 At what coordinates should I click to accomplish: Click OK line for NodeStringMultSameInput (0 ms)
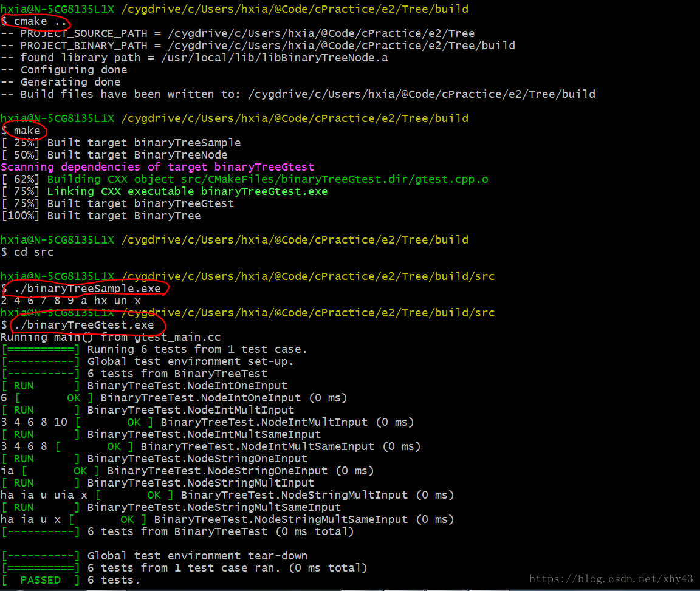(x=227, y=519)
